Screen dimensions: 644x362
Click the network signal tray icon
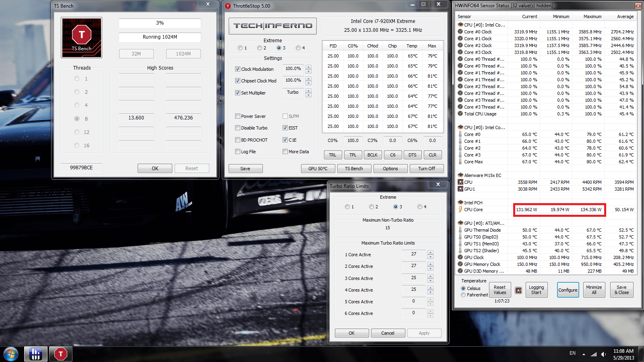click(593, 354)
